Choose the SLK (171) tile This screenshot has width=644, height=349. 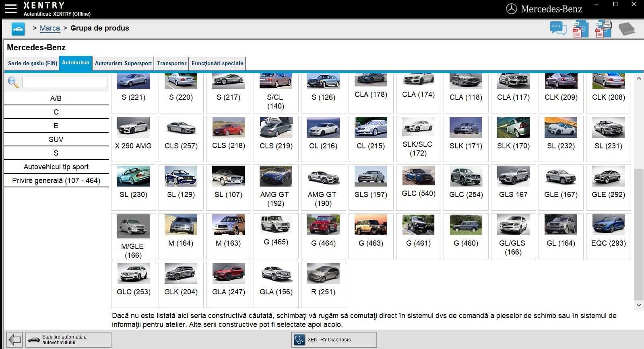click(466, 139)
